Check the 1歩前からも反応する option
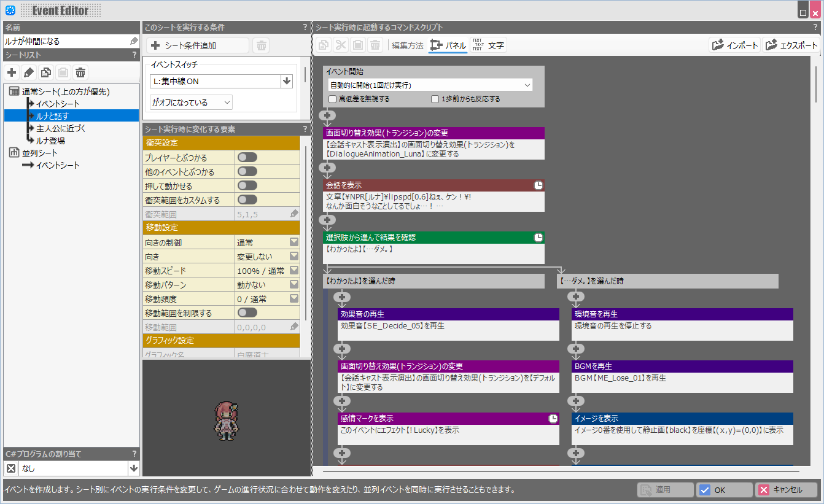This screenshot has height=504, width=824. coord(435,99)
